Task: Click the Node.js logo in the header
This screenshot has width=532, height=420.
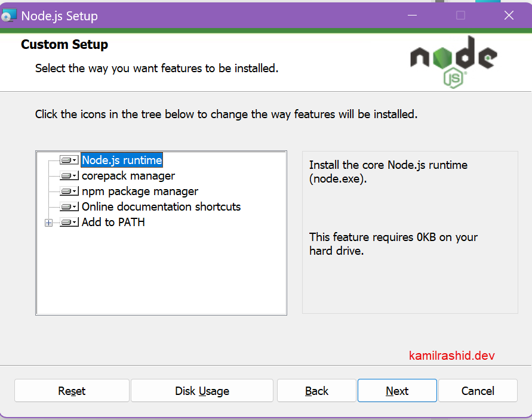Action: click(453, 58)
